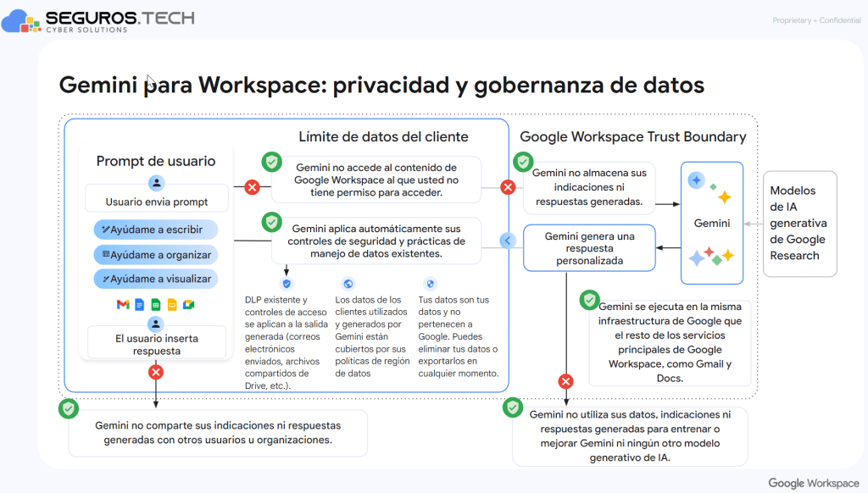
Task: Click the green checkmark beside Gemini no comparte
Action: (69, 409)
